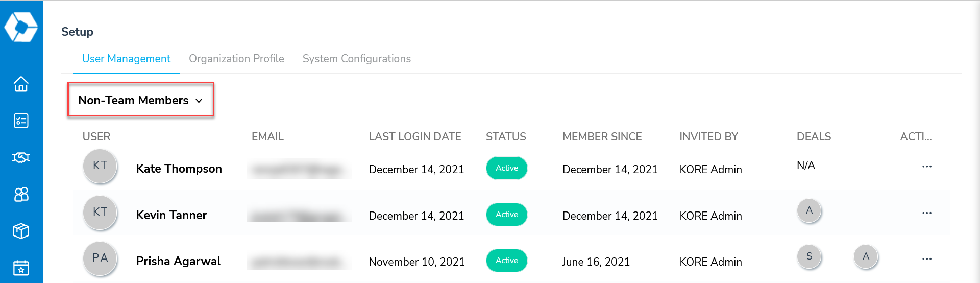Open the Deals handshake sidebar icon
Viewport: 980px width, 283px height.
[x=21, y=157]
